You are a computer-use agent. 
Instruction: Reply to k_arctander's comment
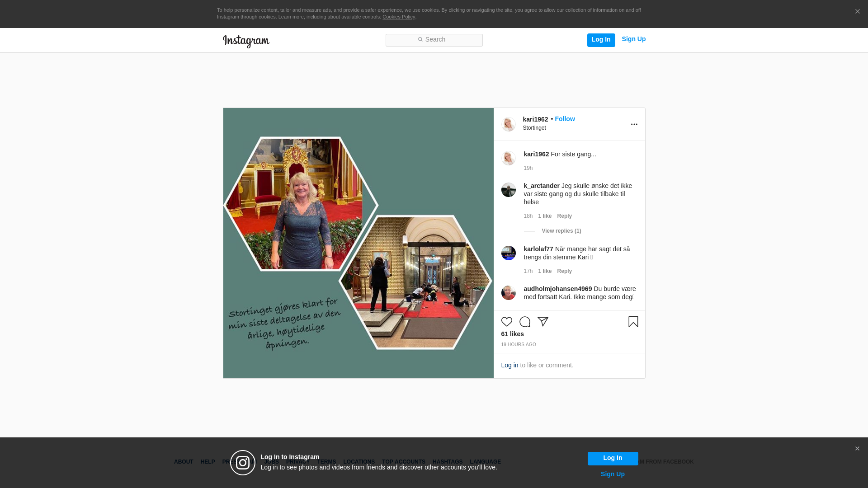[564, 216]
